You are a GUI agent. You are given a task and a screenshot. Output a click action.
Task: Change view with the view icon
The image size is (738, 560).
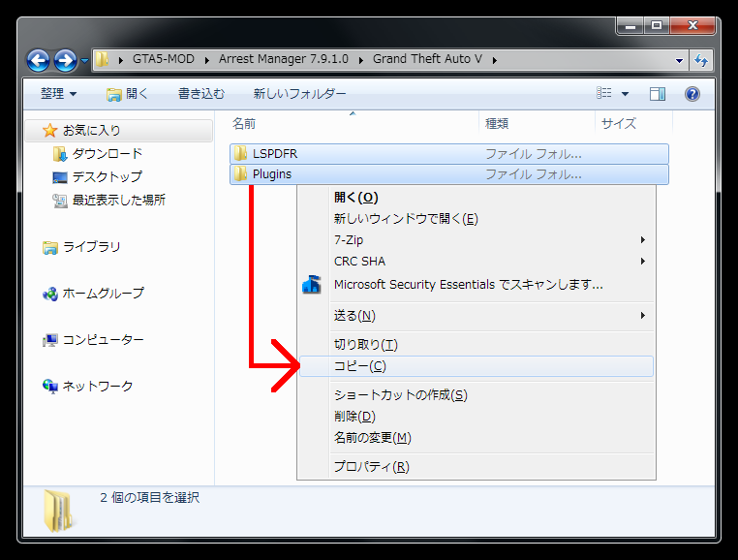pos(603,93)
